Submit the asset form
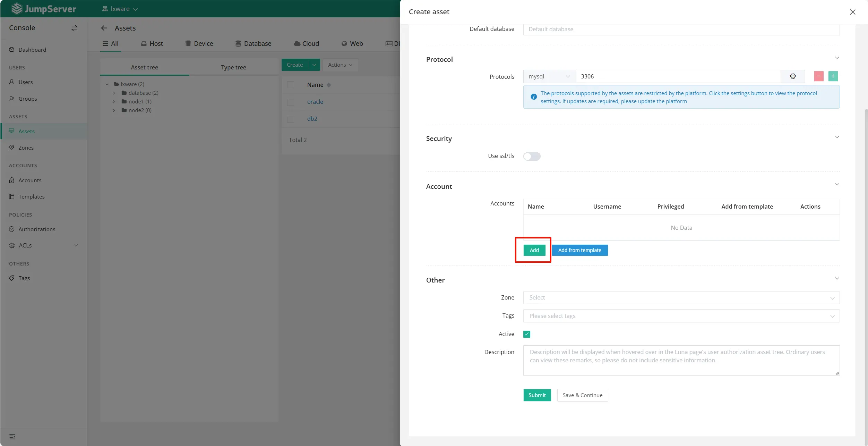The image size is (868, 446). 537,395
